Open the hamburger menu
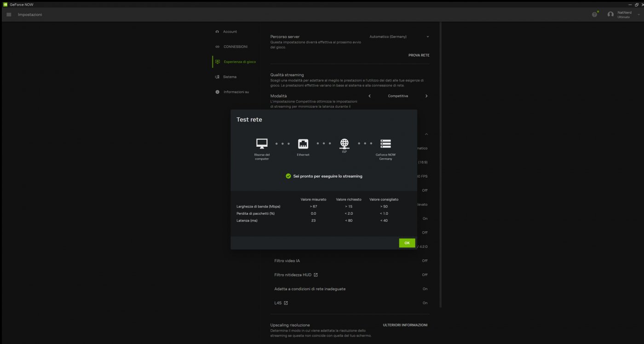 [9, 14]
